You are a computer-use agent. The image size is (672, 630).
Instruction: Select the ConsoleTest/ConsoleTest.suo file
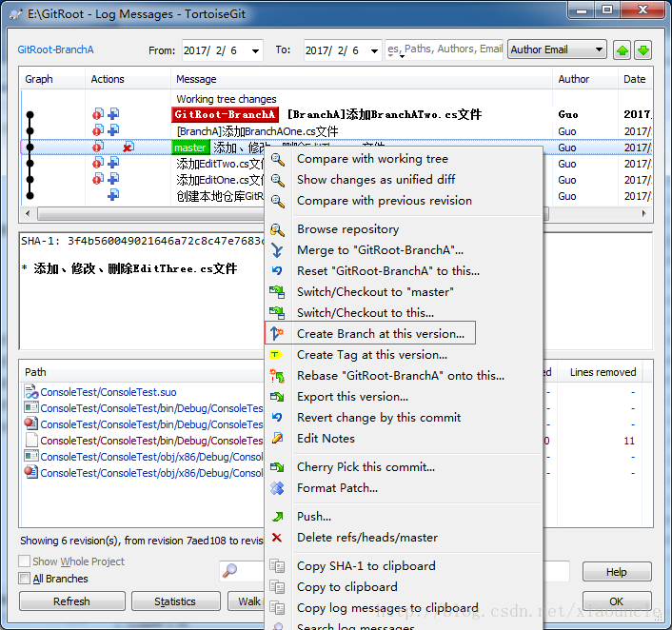pos(108,392)
